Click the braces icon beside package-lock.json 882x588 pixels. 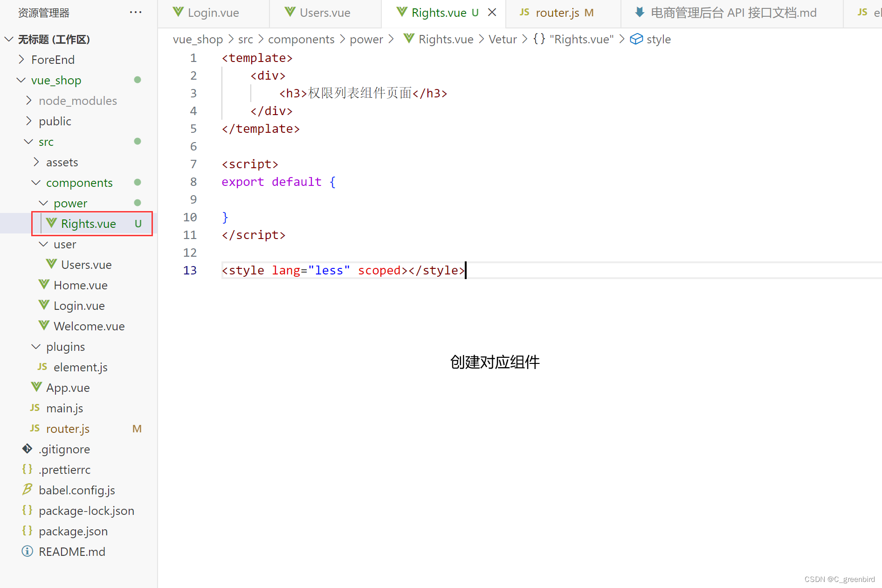click(x=28, y=510)
